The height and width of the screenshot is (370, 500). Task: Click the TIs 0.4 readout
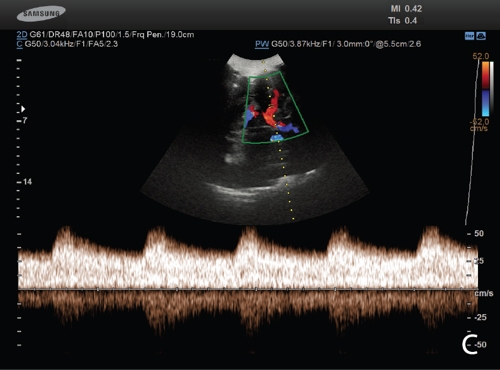(x=402, y=21)
